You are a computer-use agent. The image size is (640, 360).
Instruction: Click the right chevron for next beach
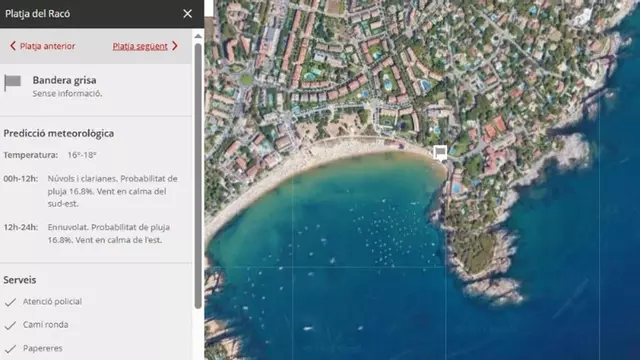point(175,46)
